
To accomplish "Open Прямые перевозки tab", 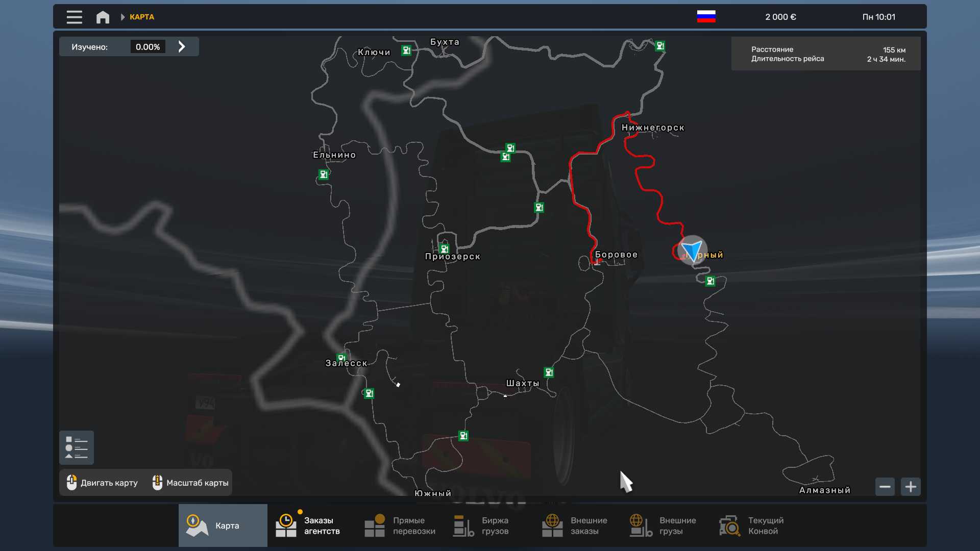I will click(x=400, y=525).
